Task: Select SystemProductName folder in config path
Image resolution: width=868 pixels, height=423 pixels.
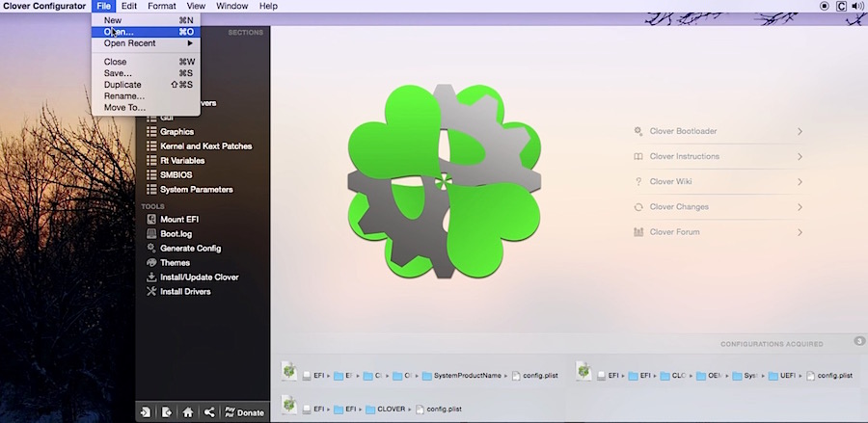Action: click(462, 376)
